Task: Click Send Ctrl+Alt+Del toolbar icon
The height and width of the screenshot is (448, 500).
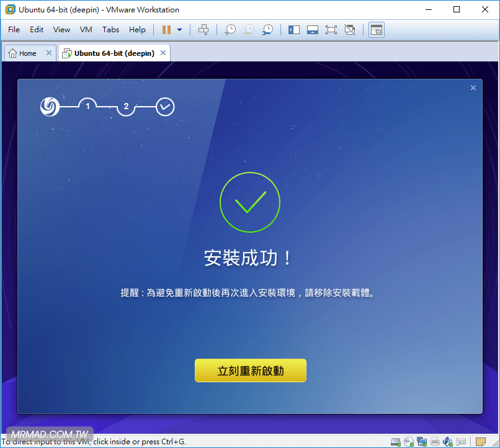Action: (x=203, y=30)
